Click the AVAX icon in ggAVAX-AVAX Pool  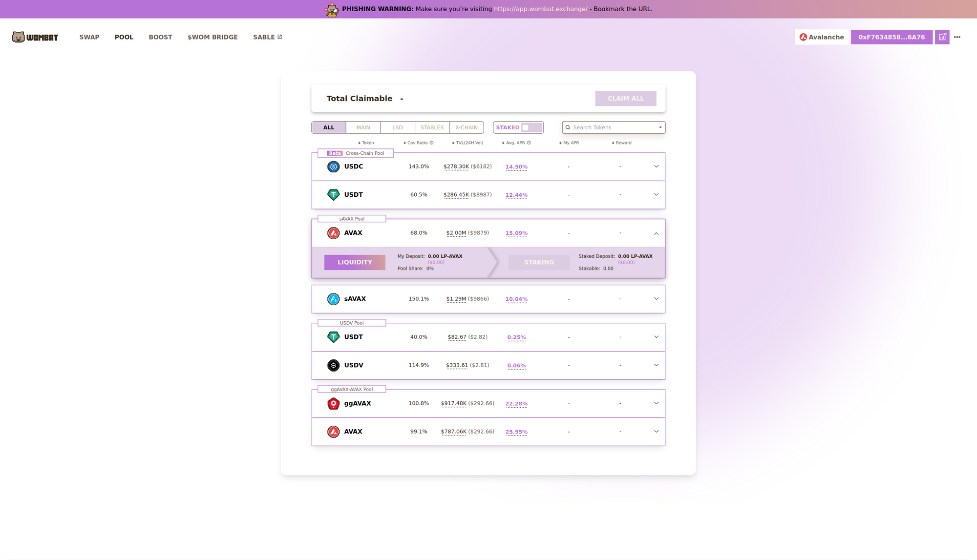coord(333,432)
